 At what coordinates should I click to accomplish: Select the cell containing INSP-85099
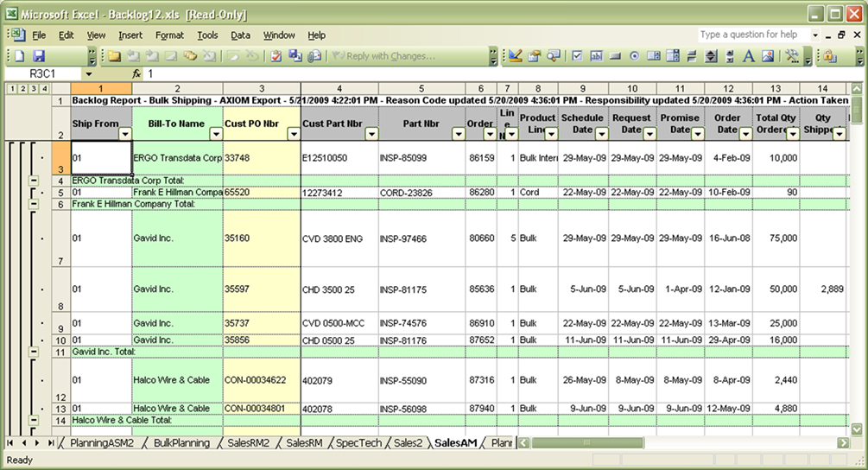pyautogui.click(x=421, y=158)
